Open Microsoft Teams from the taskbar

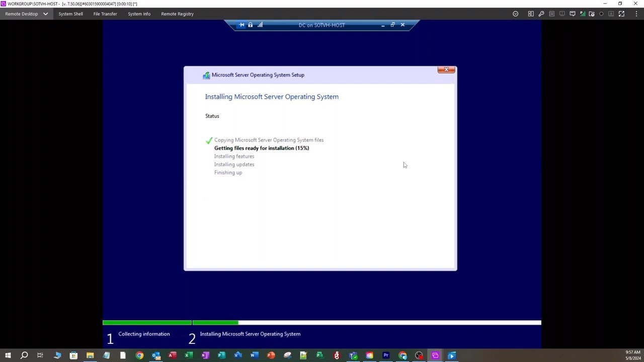[x=353, y=356]
